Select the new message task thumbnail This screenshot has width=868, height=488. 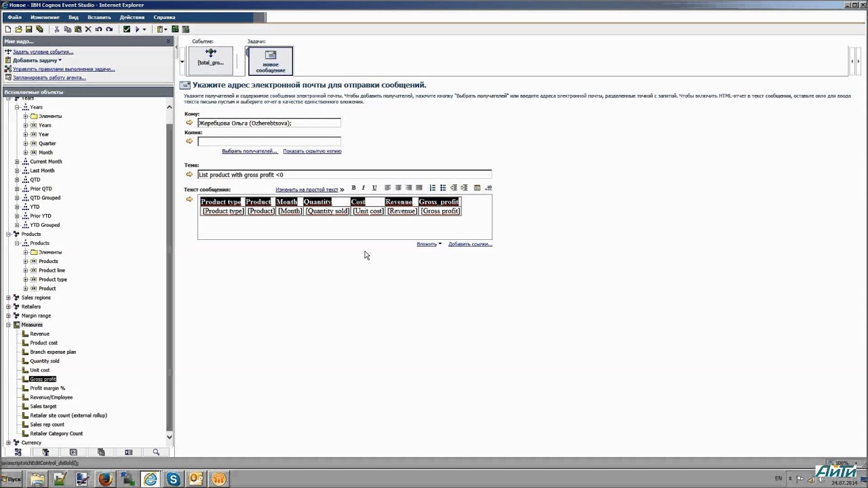click(271, 60)
